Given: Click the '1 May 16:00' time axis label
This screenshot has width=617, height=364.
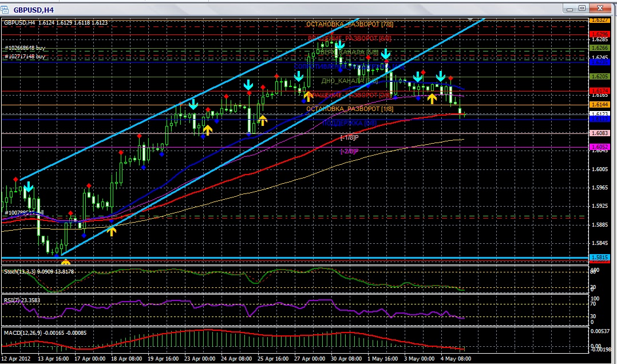Looking at the screenshot, I should tap(382, 359).
